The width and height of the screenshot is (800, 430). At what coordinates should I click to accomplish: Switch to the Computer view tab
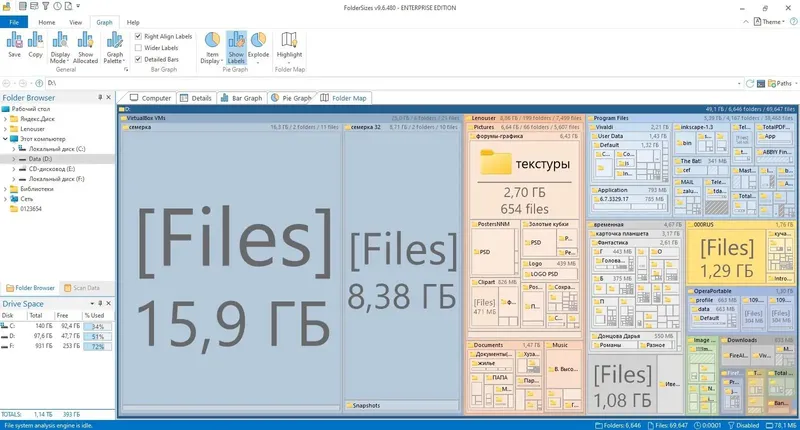(x=150, y=98)
